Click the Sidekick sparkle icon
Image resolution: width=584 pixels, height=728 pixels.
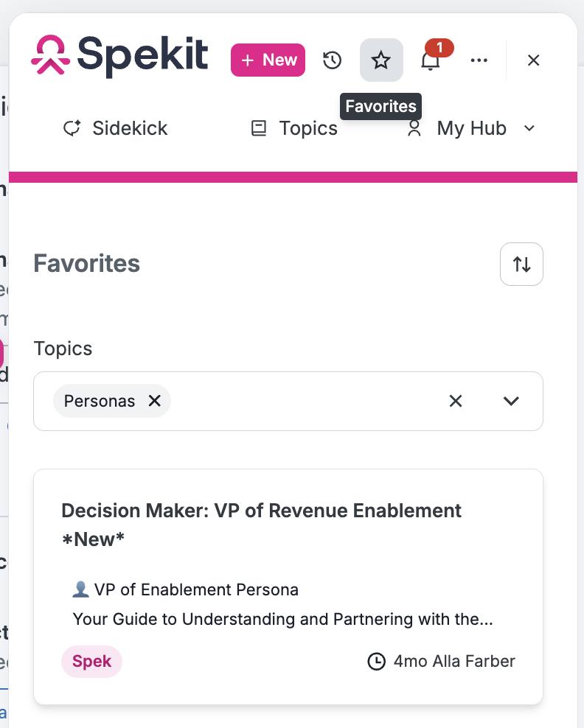click(72, 128)
